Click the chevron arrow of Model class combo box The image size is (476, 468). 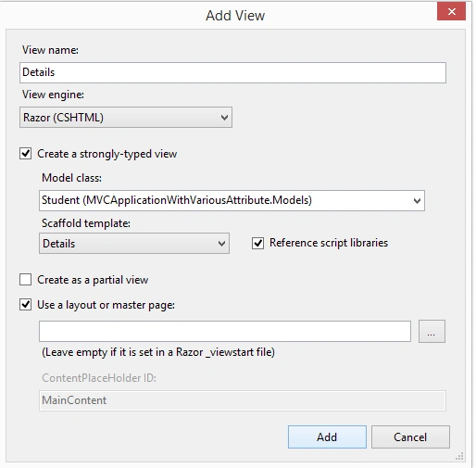pos(417,201)
